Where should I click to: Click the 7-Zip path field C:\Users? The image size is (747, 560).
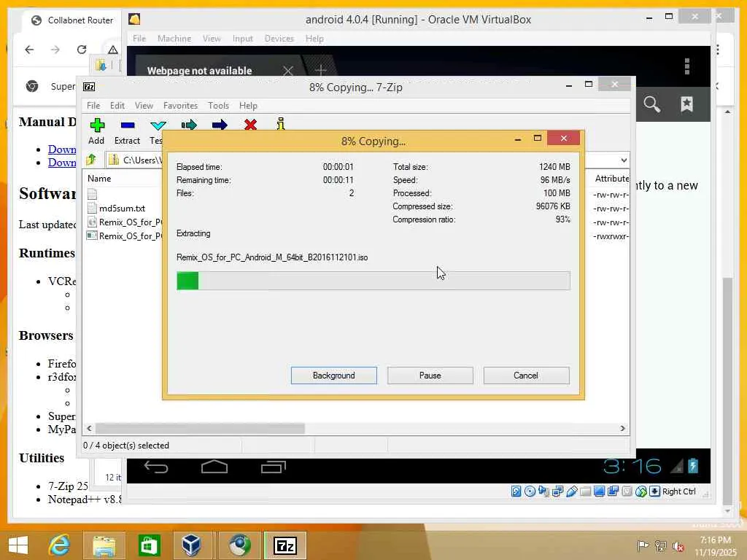134,160
